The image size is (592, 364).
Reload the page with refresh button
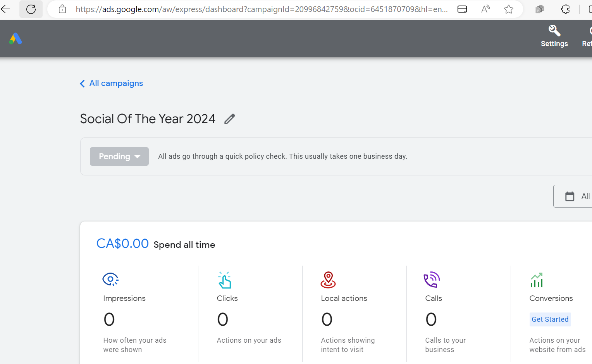31,9
